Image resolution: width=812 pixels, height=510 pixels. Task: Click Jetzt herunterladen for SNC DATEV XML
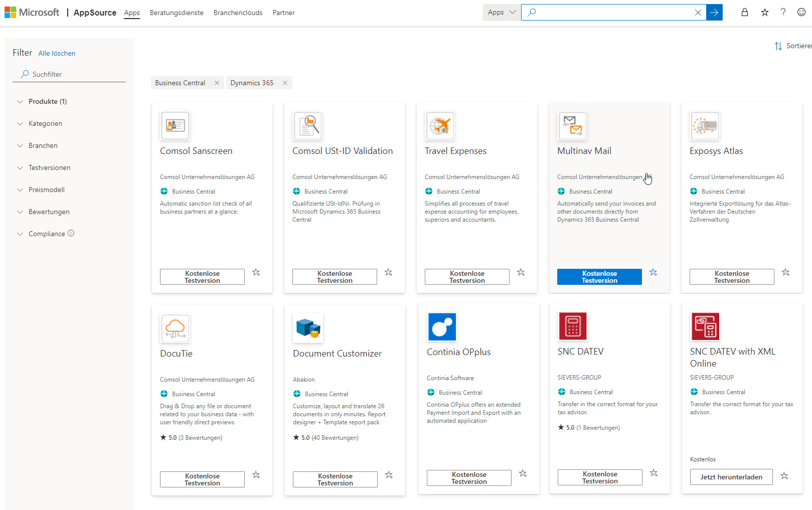(x=731, y=477)
